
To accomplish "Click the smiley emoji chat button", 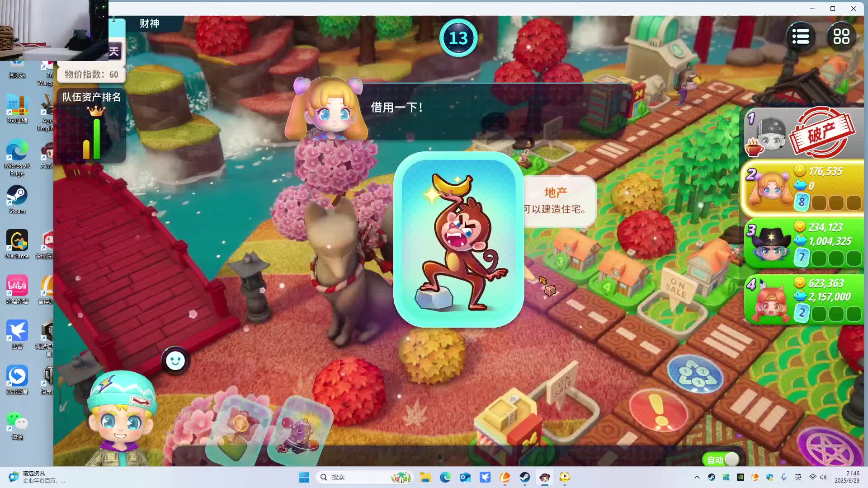I will tap(175, 361).
